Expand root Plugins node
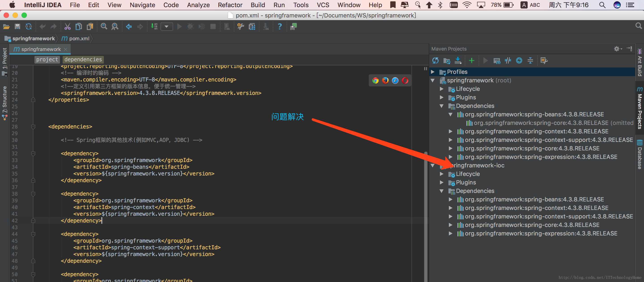Image resolution: width=644 pixels, height=282 pixels. (x=442, y=98)
